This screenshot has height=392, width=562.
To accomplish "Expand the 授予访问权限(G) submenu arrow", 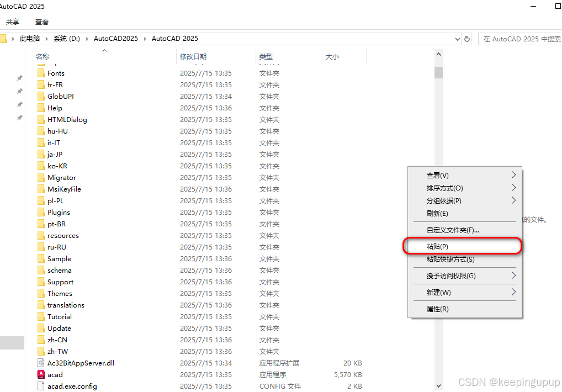I will [513, 275].
